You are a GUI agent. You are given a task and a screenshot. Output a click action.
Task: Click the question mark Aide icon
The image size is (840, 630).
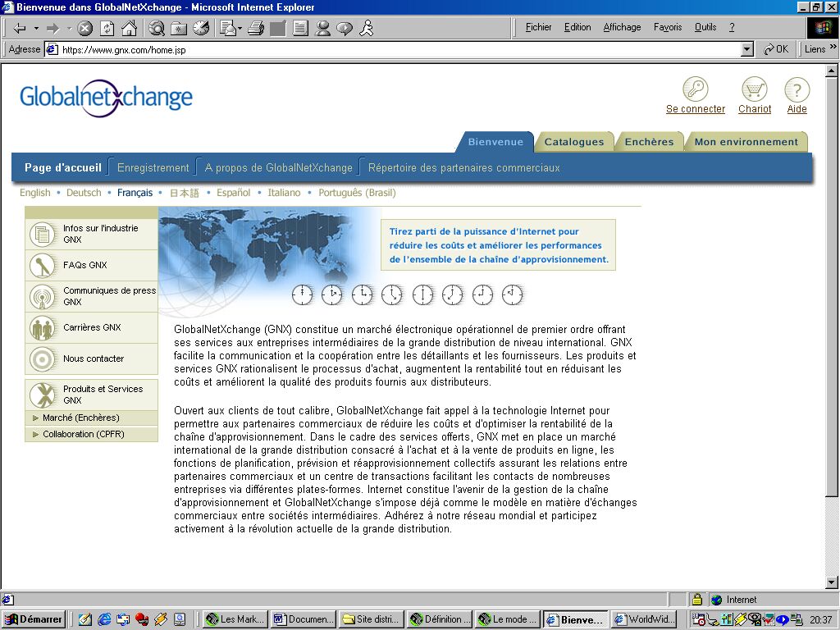(x=797, y=89)
